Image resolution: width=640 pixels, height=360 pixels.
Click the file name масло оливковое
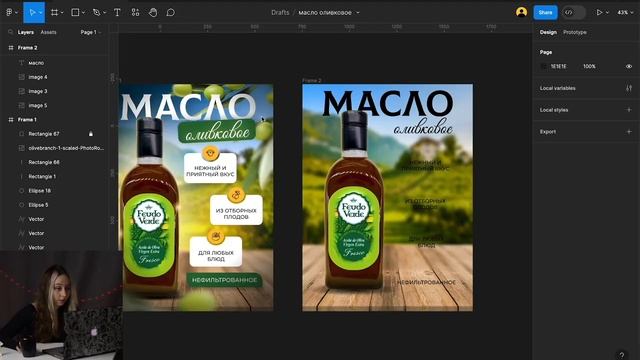[325, 13]
